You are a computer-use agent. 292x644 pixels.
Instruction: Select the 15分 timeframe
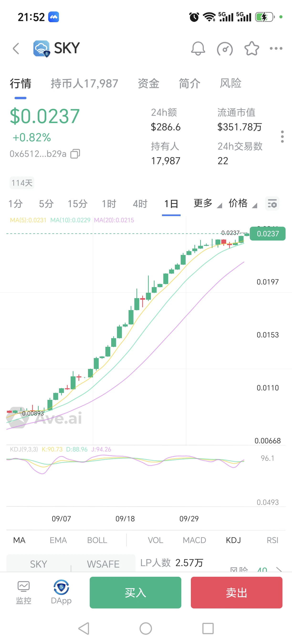78,204
